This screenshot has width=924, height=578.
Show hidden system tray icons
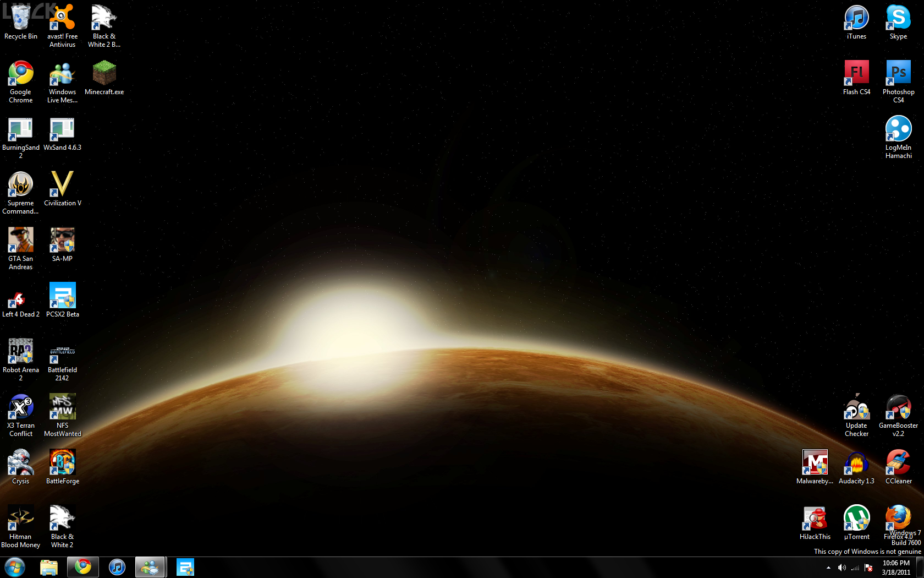(x=828, y=568)
